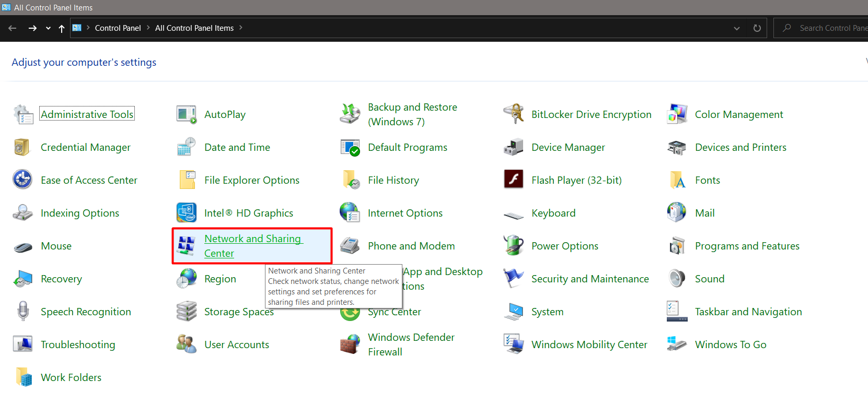Click Windows Mobility Center link
The width and height of the screenshot is (868, 416).
coord(589,344)
